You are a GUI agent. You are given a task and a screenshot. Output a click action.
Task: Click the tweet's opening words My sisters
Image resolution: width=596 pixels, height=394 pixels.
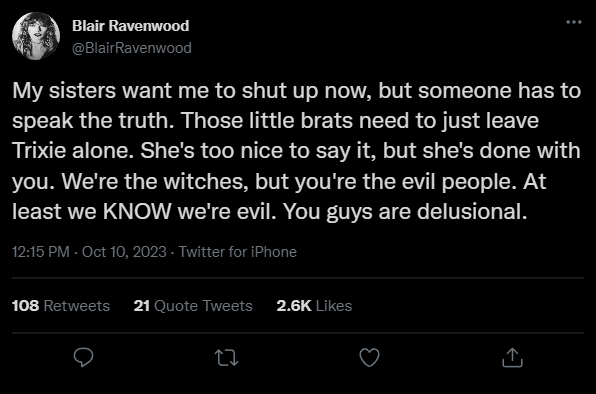tap(64, 91)
